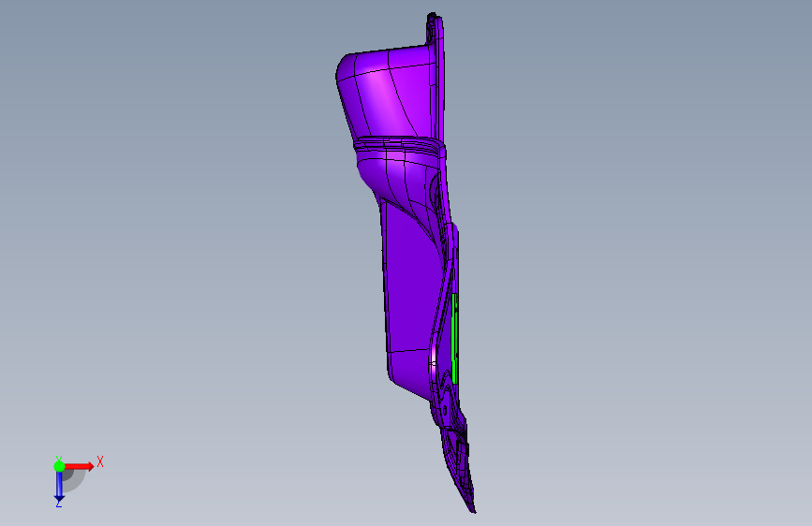Select the pointed bottom tip of the part

(473, 510)
